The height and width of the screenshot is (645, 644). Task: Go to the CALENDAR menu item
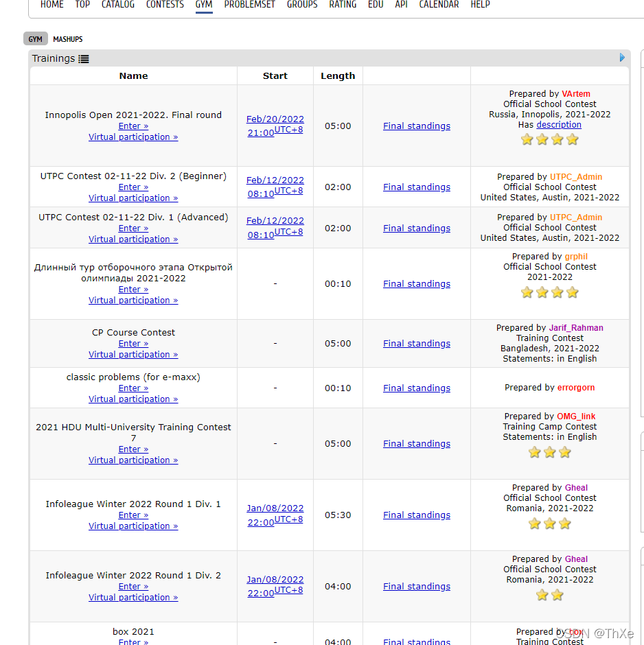(x=439, y=5)
